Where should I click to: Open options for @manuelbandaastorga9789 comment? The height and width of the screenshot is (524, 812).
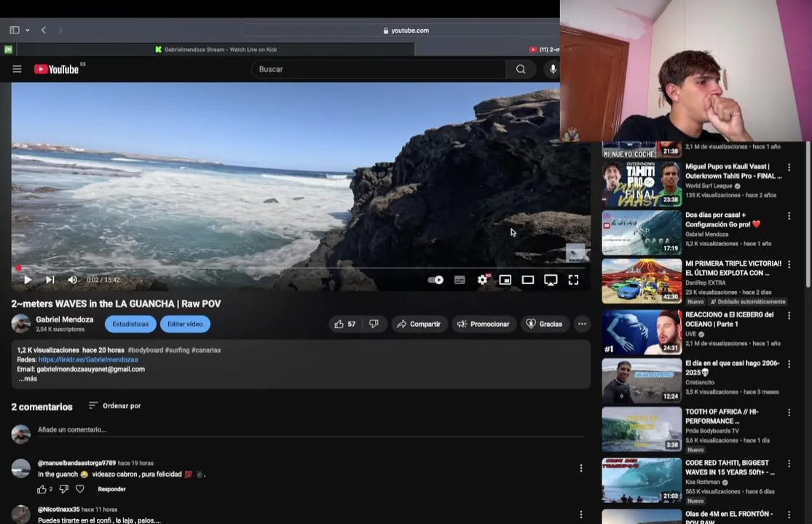581,468
